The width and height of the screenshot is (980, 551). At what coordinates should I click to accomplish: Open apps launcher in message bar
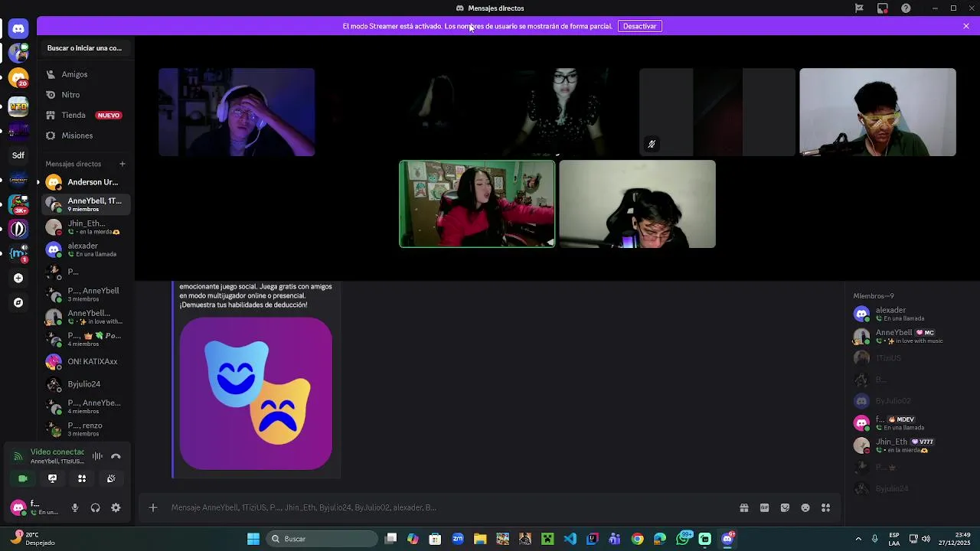point(825,507)
